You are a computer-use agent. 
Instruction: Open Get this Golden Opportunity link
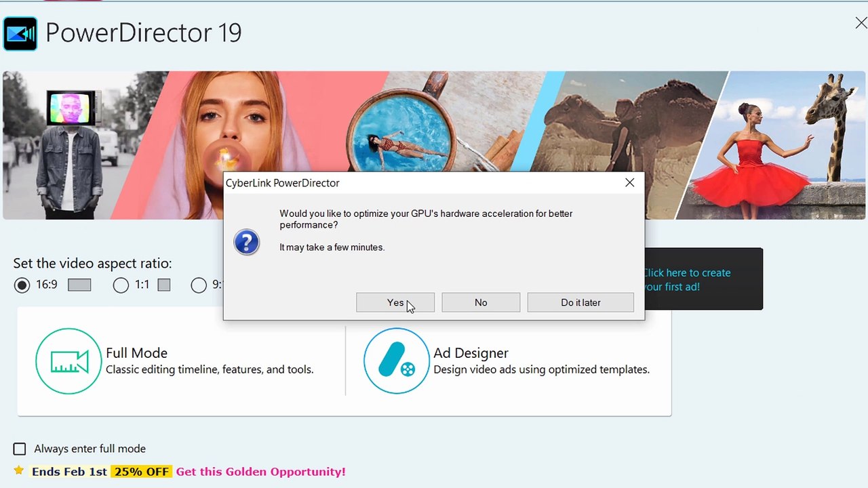pos(260,472)
